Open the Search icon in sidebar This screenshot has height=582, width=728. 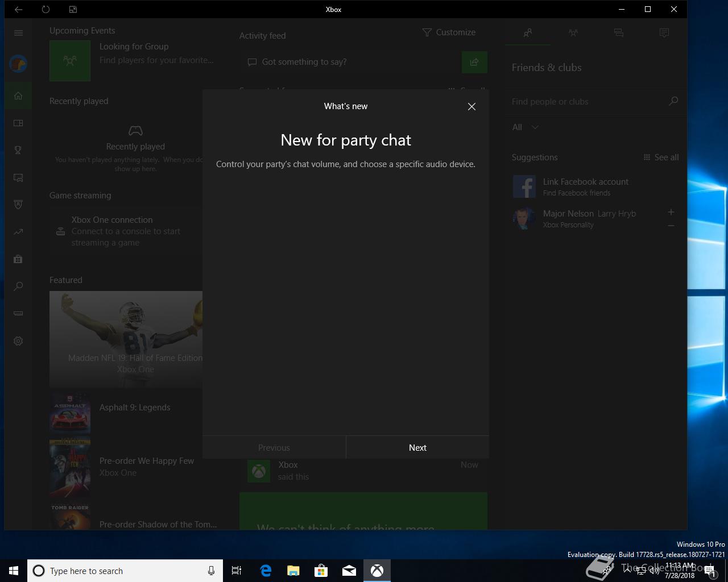click(18, 286)
